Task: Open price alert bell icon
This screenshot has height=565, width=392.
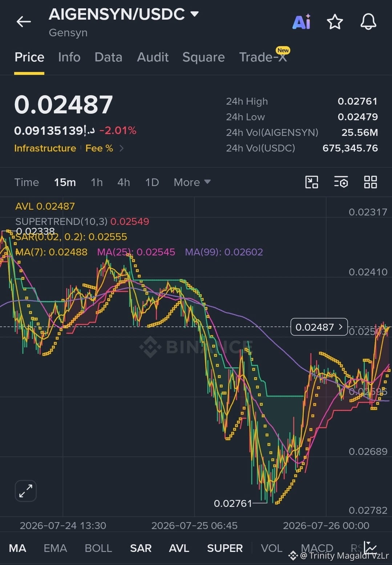Action: pos(368,22)
